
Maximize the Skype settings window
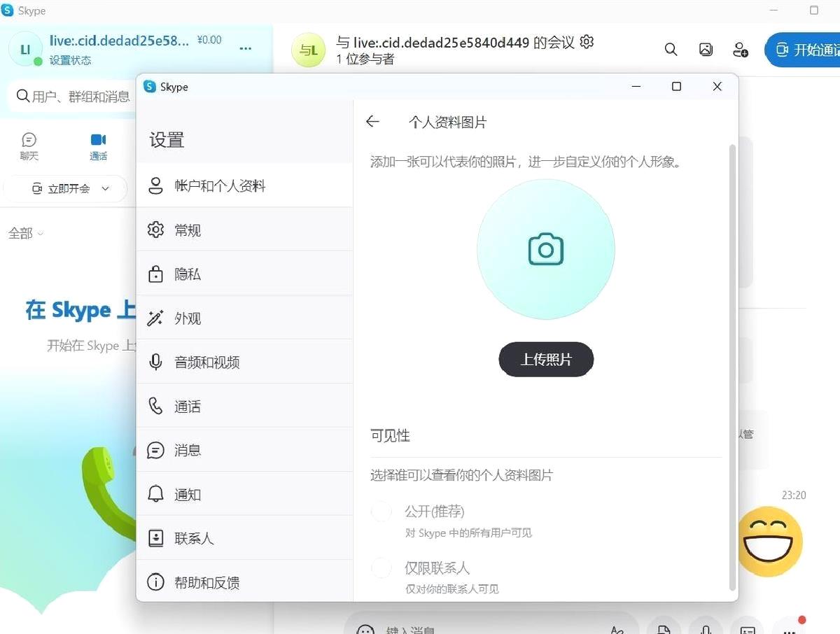[x=676, y=86]
